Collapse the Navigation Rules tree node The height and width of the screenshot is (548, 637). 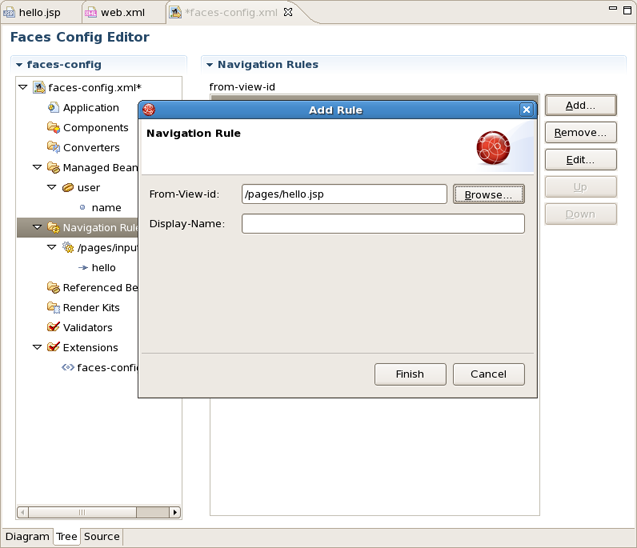click(x=37, y=227)
